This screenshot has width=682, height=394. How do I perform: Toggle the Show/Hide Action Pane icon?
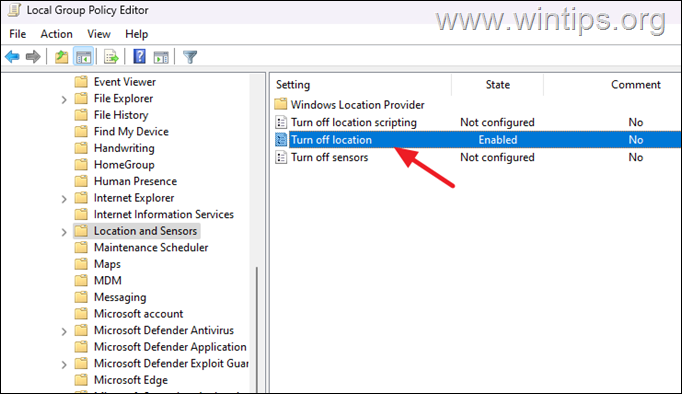point(161,57)
